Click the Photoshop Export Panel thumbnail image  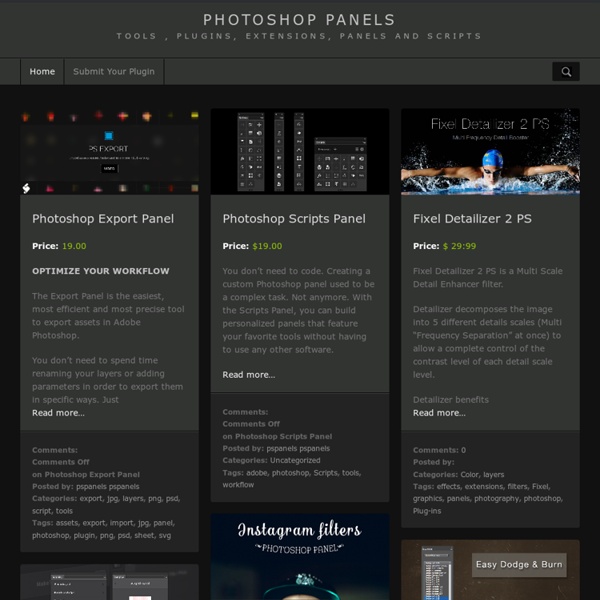point(109,152)
